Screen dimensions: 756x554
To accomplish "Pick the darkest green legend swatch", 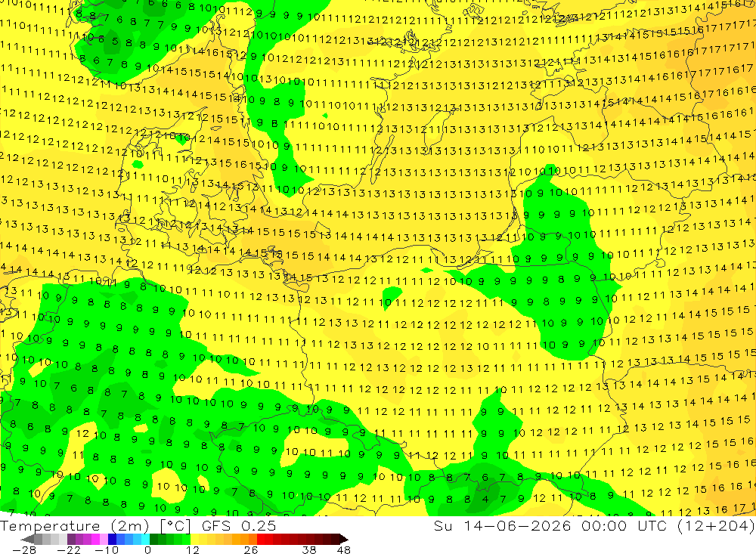I will (x=153, y=539).
